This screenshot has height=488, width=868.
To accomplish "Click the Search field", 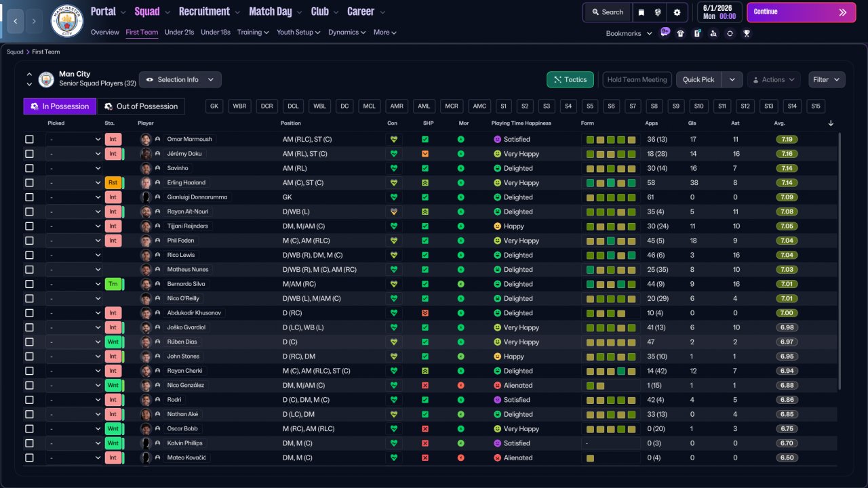I will click(607, 12).
